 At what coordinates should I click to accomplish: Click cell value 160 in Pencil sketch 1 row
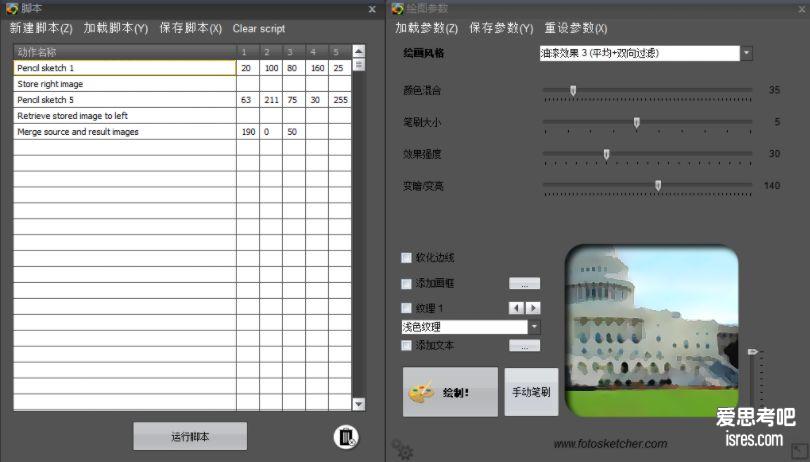tap(317, 68)
